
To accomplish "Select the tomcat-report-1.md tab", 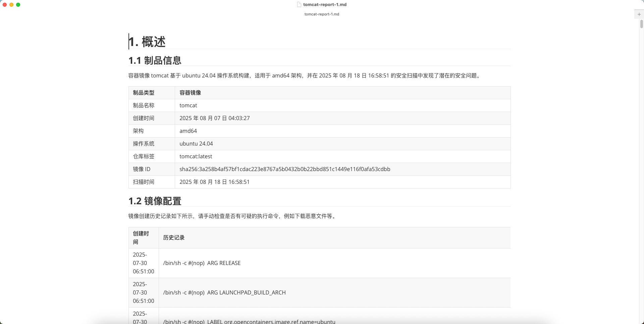I will click(x=322, y=14).
